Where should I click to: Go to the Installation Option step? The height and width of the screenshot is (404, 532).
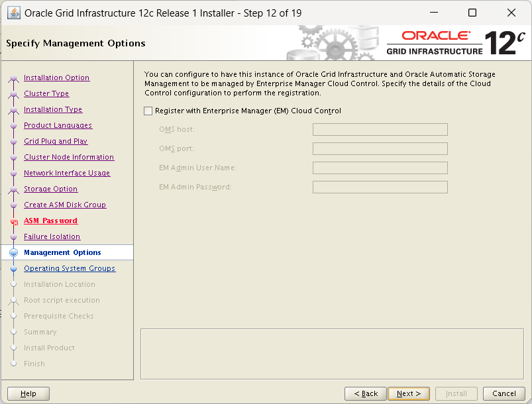pyautogui.click(x=57, y=77)
